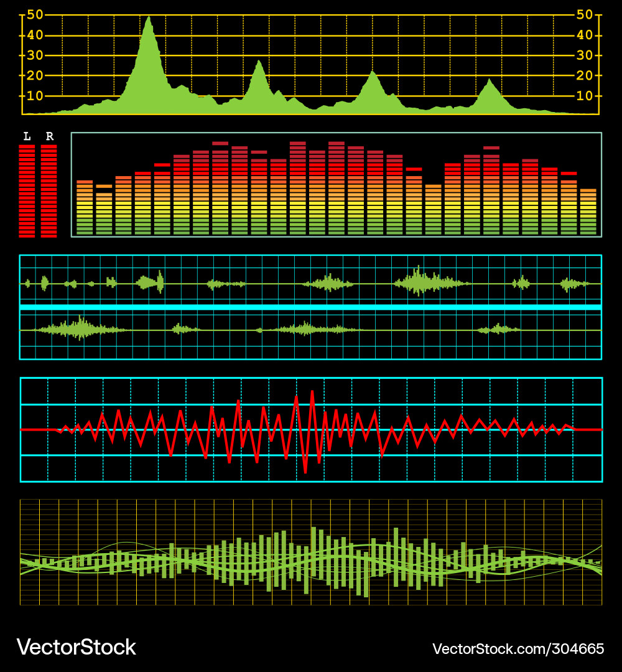
Task: Click the left channel L level meter
Action: 27,190
